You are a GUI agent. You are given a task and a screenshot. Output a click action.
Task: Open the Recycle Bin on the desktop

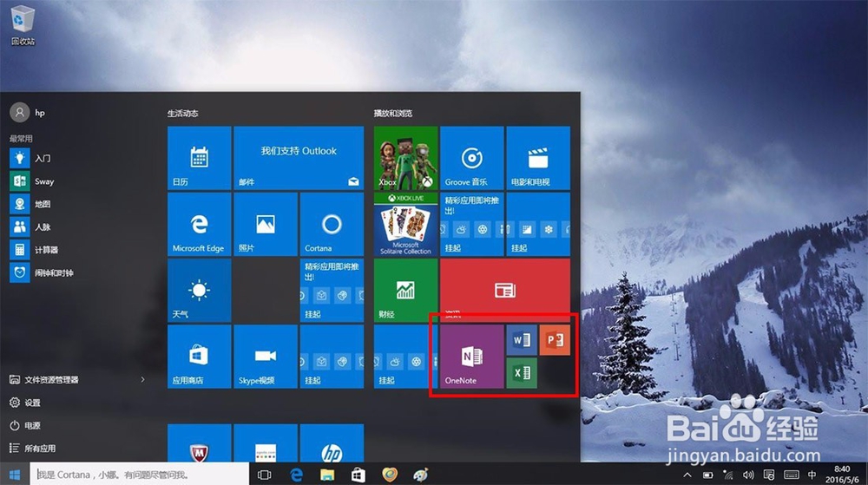(x=23, y=25)
